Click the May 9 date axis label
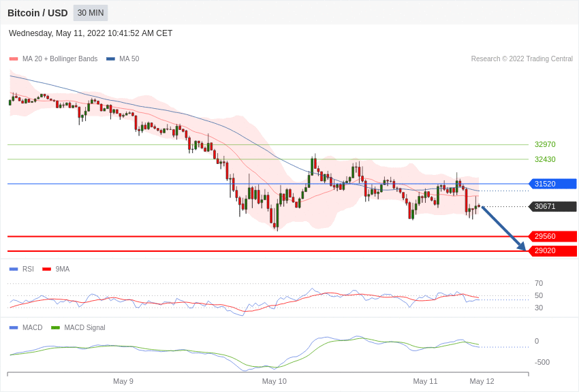The width and height of the screenshot is (579, 392). click(123, 381)
